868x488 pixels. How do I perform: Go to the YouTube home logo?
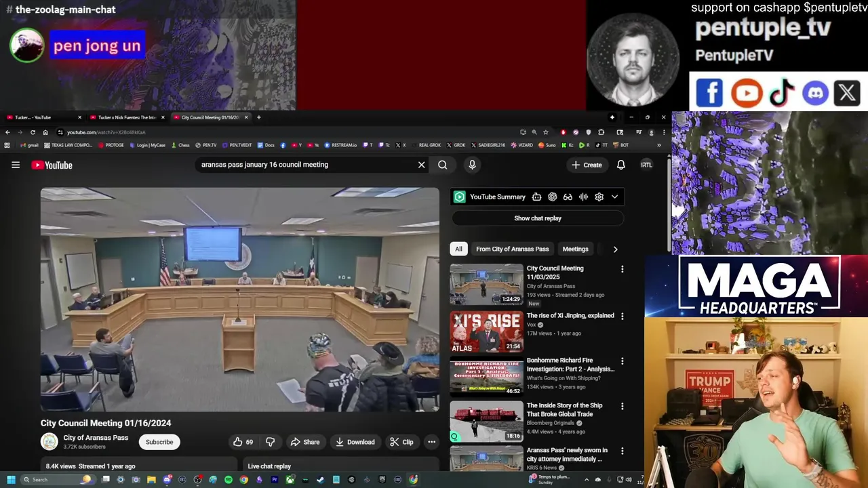(x=52, y=165)
